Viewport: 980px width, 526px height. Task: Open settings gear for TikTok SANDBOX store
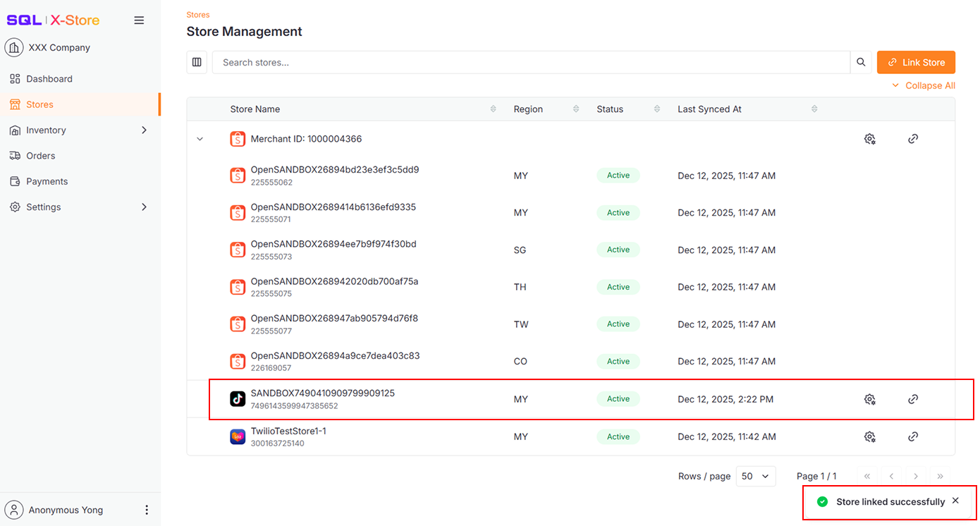coord(869,399)
